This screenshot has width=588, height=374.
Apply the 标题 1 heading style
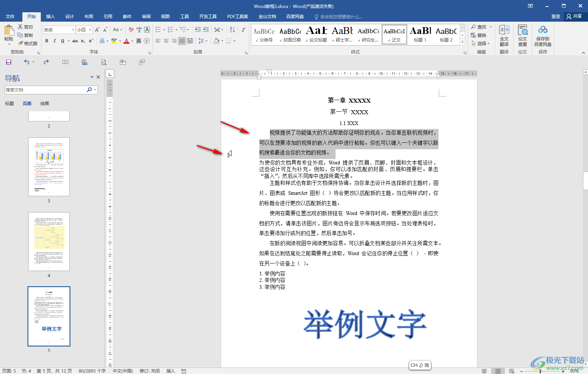click(x=420, y=35)
